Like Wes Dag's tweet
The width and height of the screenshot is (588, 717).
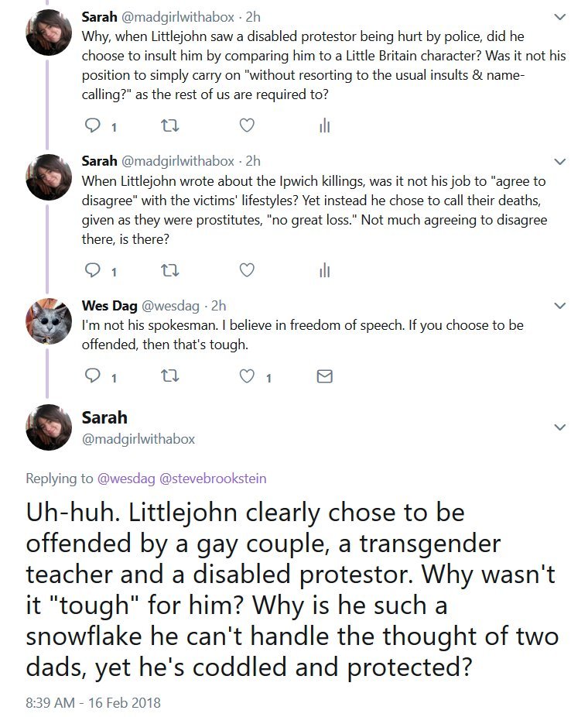[246, 377]
